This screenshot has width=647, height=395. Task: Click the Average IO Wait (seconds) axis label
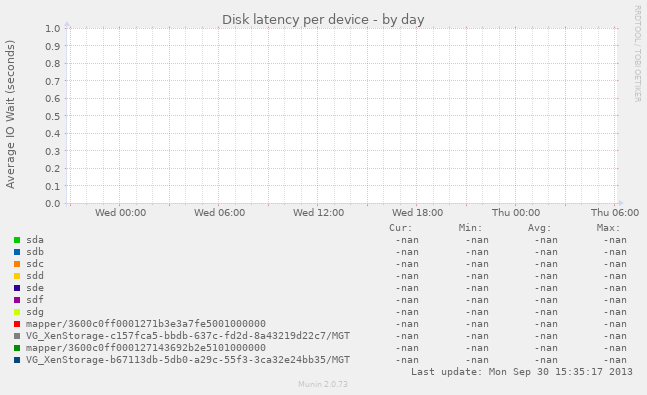(10, 114)
